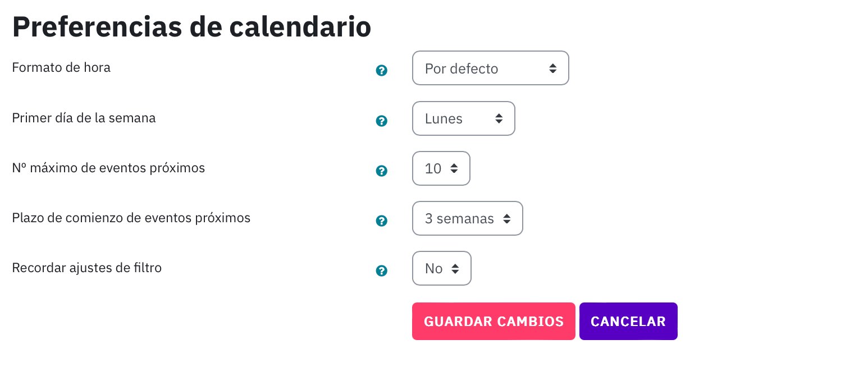Click the Cancelar button
This screenshot has height=367, width=868.
point(628,322)
